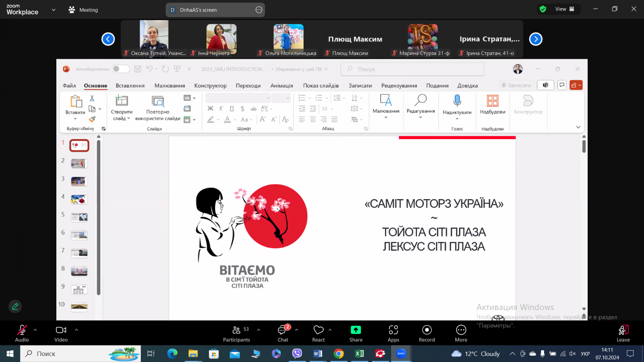
Task: Click the Format Painter brush icon
Action: point(92,119)
